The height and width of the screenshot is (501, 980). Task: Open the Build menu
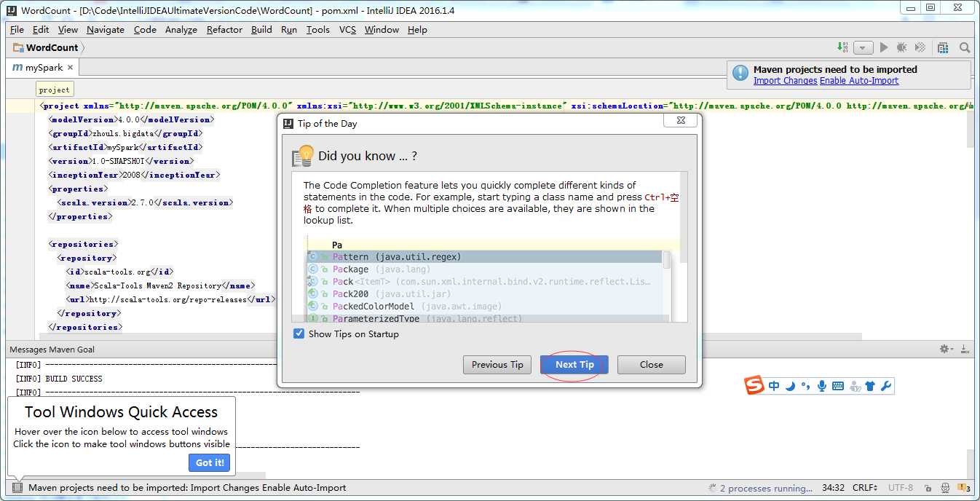(x=261, y=29)
